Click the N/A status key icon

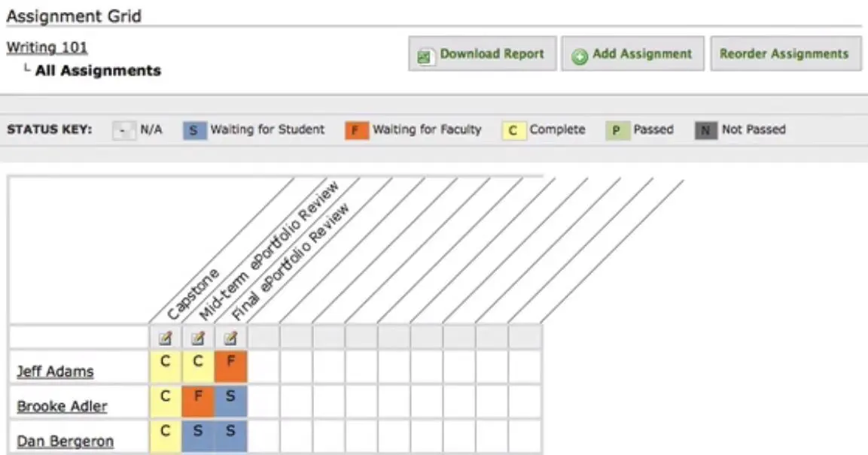pyautogui.click(x=123, y=130)
